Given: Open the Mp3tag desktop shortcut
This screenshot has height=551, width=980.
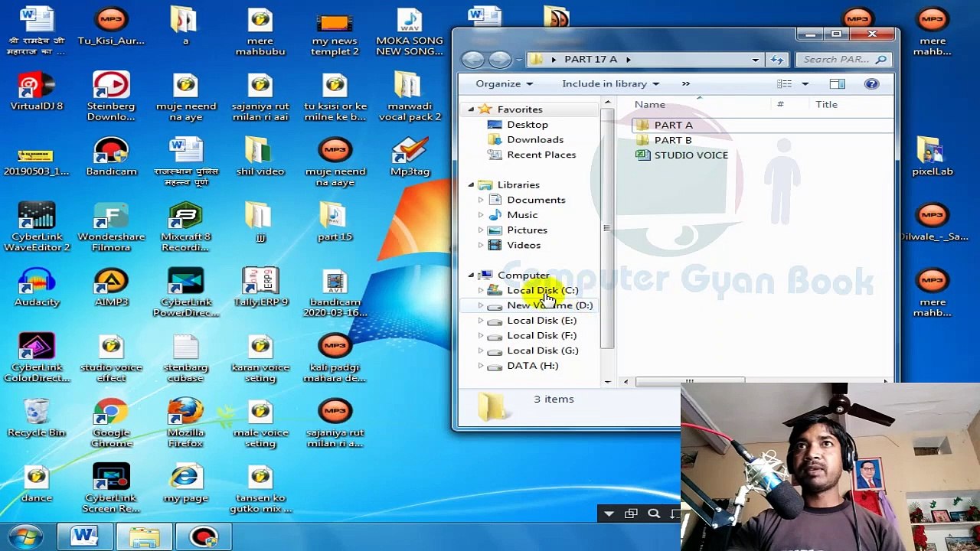Looking at the screenshot, I should 410,157.
